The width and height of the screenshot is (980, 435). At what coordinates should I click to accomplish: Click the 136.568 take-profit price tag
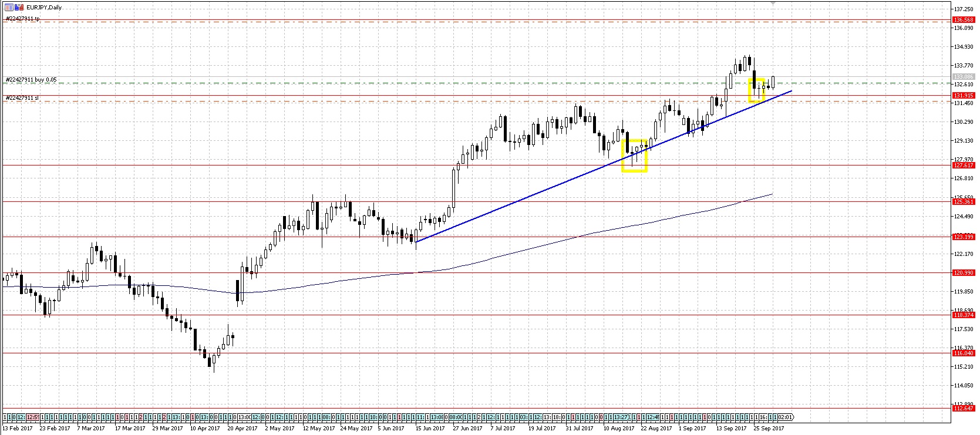click(965, 20)
